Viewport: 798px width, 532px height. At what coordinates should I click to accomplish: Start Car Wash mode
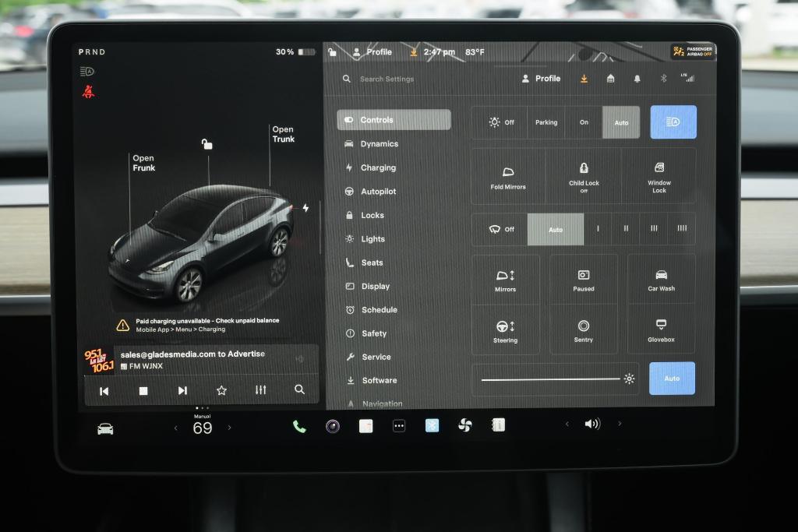tap(660, 278)
